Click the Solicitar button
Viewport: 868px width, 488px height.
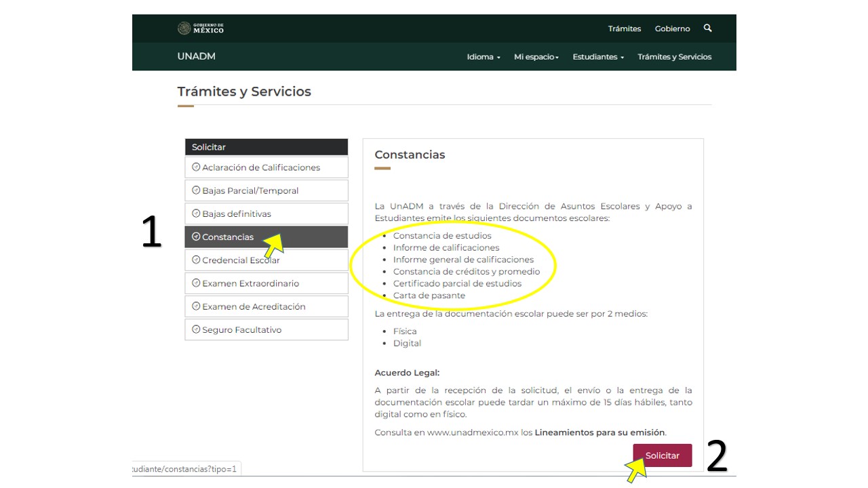point(663,455)
